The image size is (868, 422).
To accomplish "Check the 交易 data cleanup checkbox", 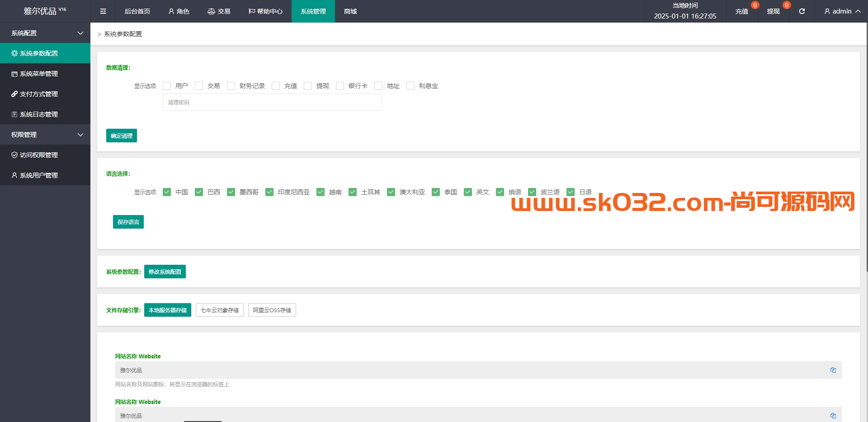I will 199,86.
